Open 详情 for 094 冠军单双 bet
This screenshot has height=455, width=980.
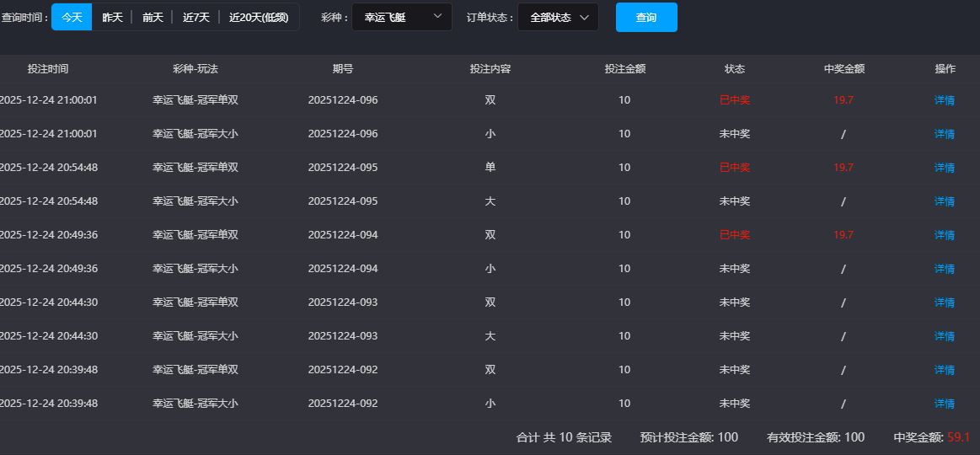944,235
